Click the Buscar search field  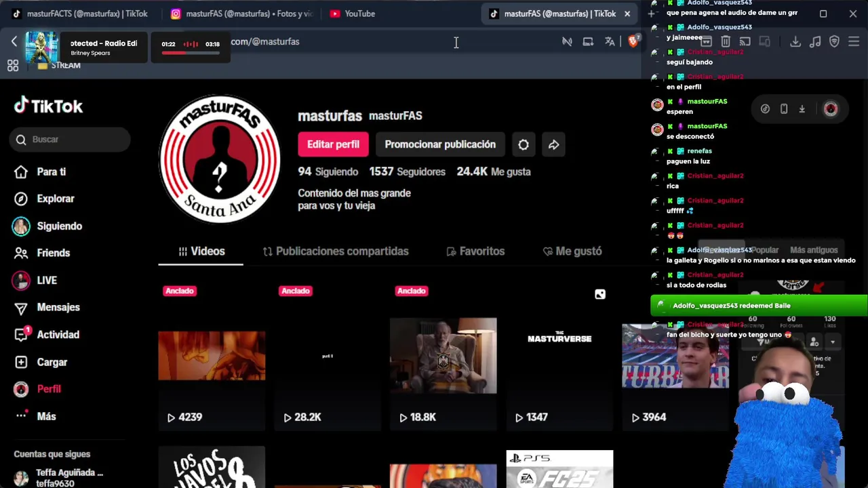pyautogui.click(x=70, y=140)
